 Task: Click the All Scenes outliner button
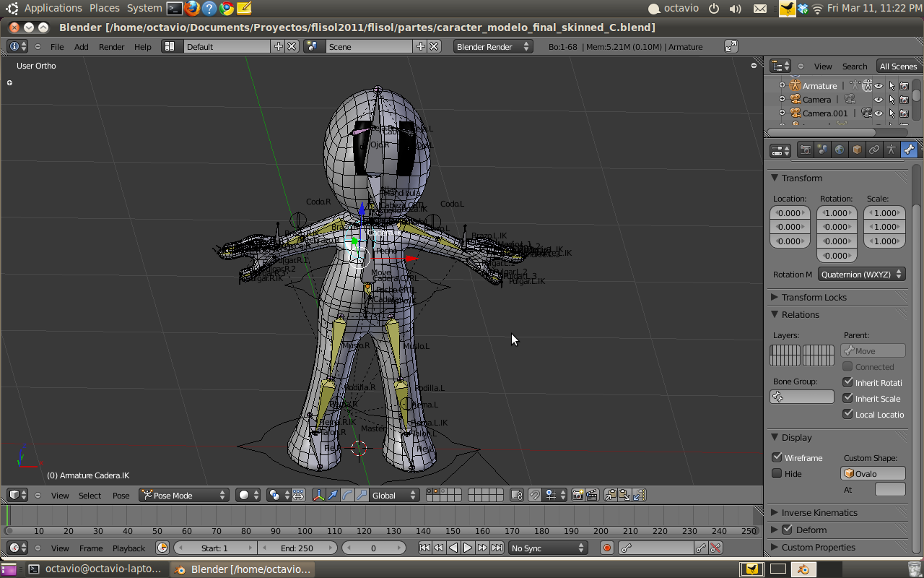coord(897,66)
